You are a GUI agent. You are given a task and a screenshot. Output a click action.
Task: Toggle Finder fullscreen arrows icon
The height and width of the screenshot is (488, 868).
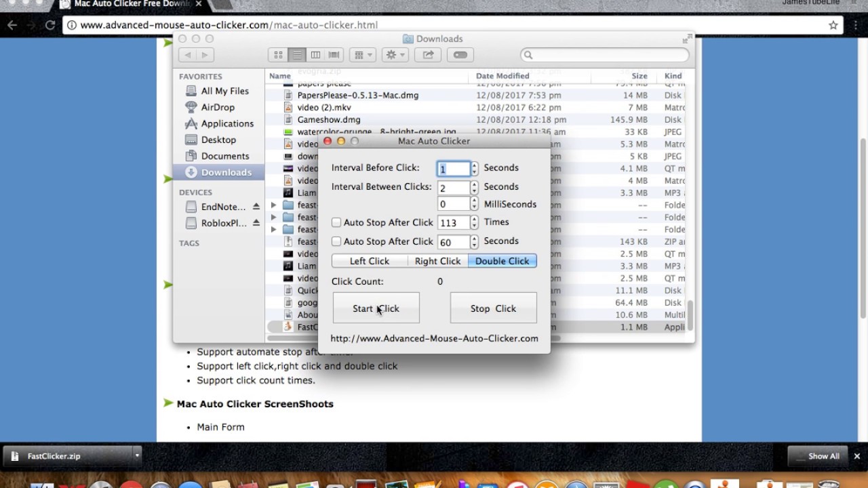[688, 39]
